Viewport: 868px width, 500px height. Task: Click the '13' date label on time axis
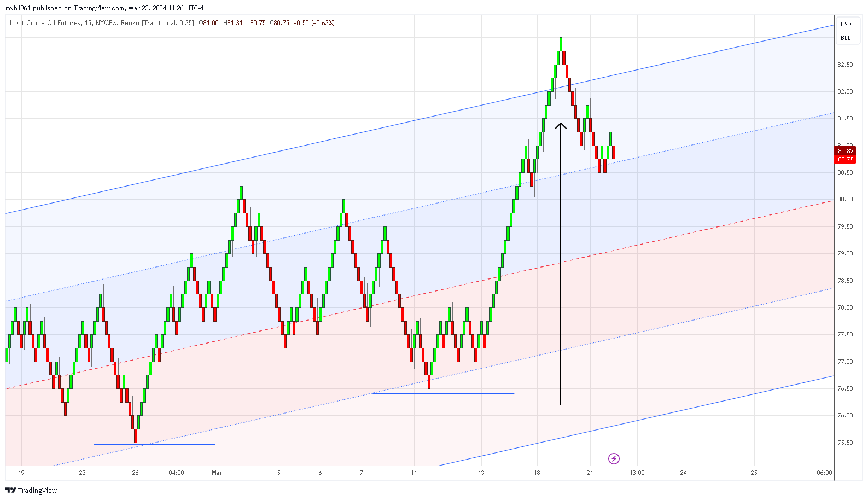[481, 473]
